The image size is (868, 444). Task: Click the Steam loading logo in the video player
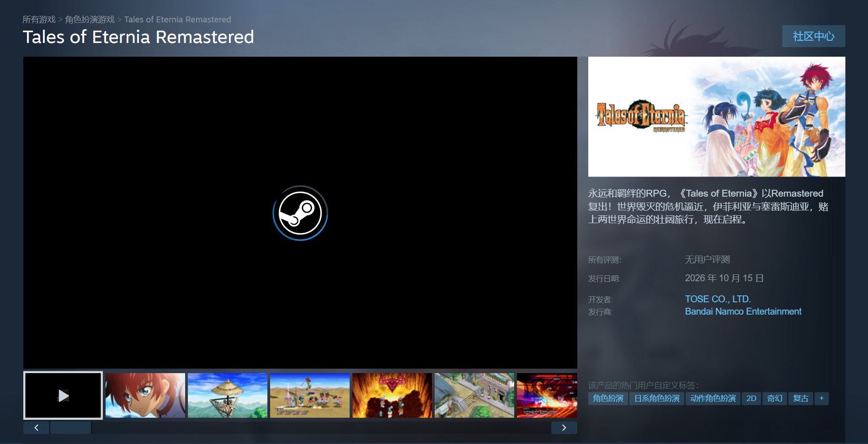[300, 213]
